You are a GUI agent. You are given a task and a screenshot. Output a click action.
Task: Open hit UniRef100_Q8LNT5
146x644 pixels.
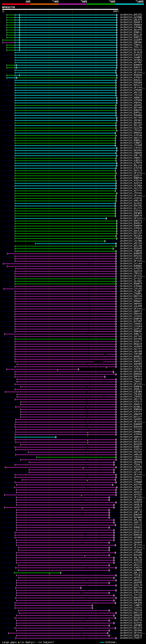click(131, 20)
